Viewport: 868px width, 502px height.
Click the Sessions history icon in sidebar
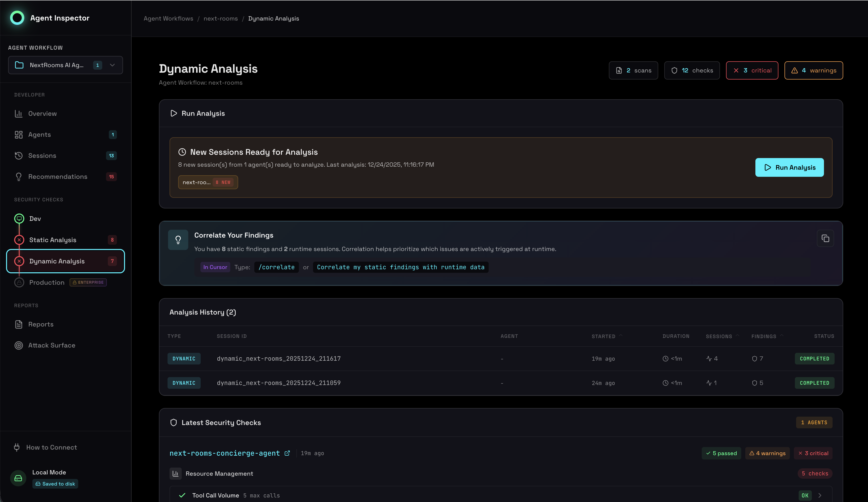[x=19, y=156]
